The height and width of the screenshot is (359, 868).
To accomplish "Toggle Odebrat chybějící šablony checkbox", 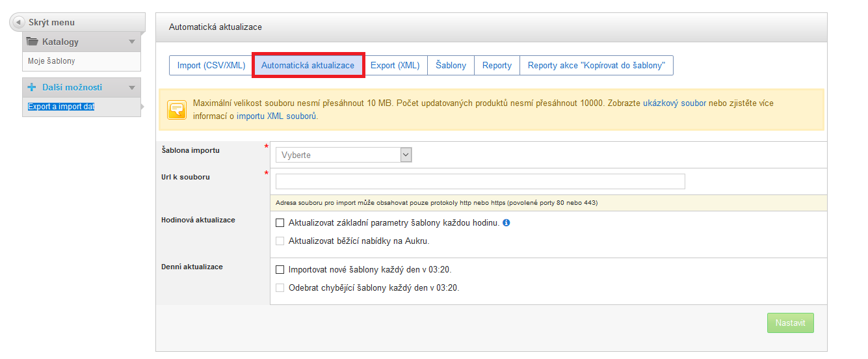I will coord(280,287).
